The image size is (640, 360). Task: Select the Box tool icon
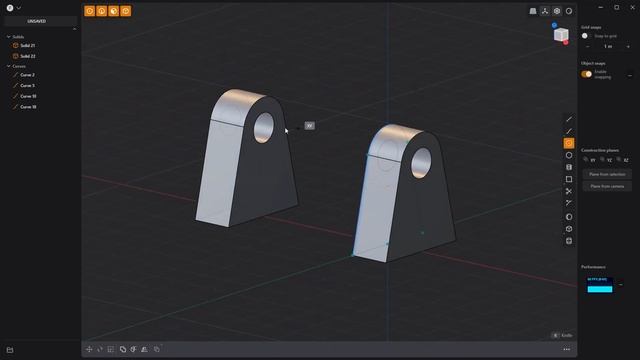pyautogui.click(x=569, y=229)
